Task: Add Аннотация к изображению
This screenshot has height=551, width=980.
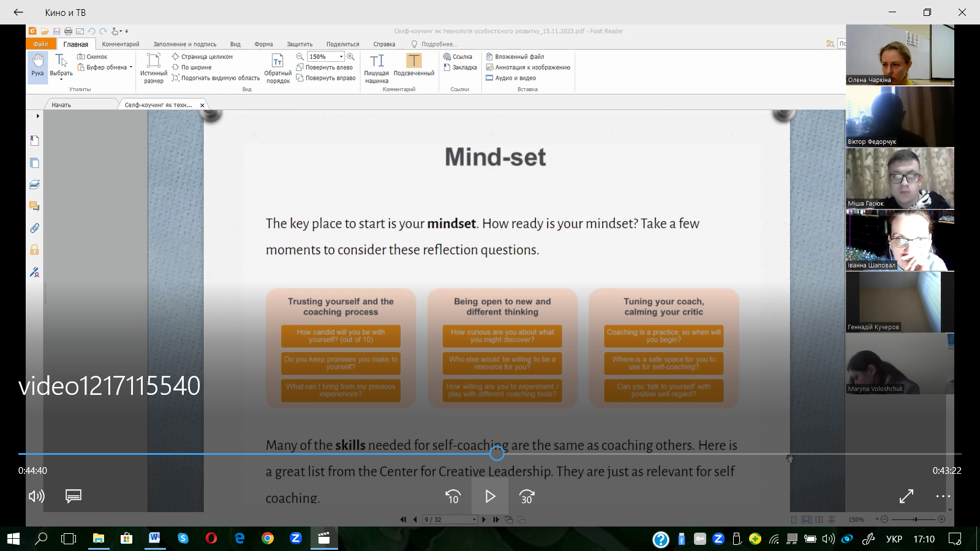Action: pyautogui.click(x=528, y=67)
